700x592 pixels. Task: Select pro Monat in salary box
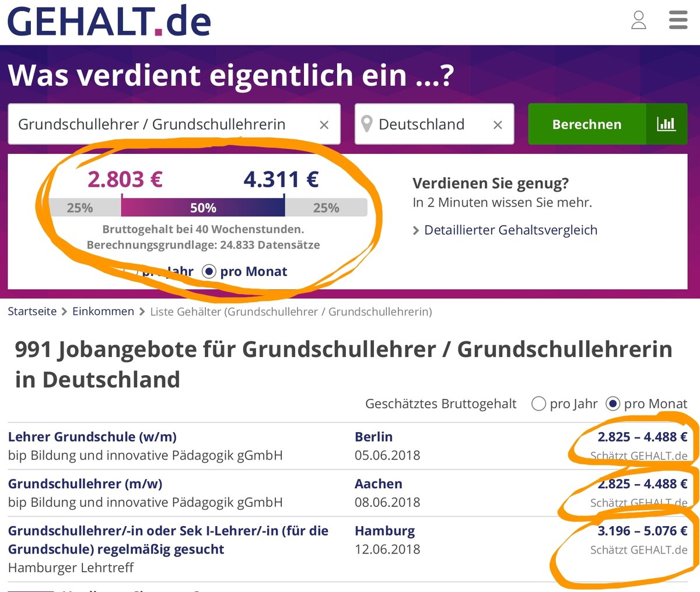[x=209, y=272]
